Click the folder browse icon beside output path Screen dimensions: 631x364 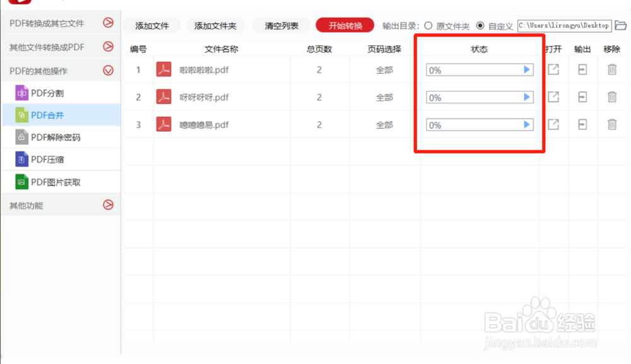tap(621, 26)
